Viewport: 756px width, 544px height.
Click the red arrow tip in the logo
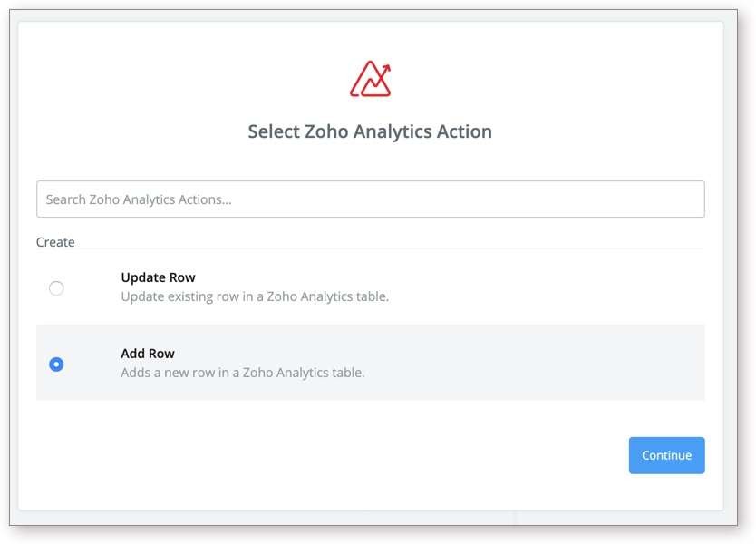[x=387, y=67]
